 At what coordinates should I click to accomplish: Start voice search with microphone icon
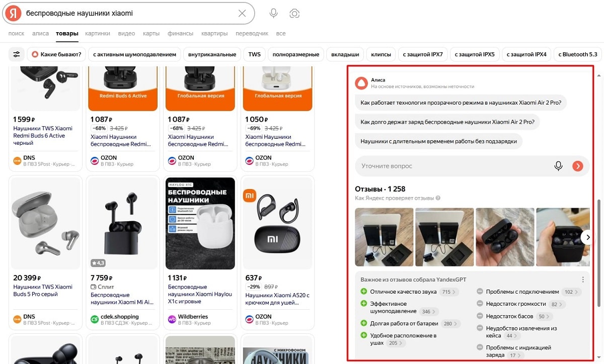click(273, 14)
